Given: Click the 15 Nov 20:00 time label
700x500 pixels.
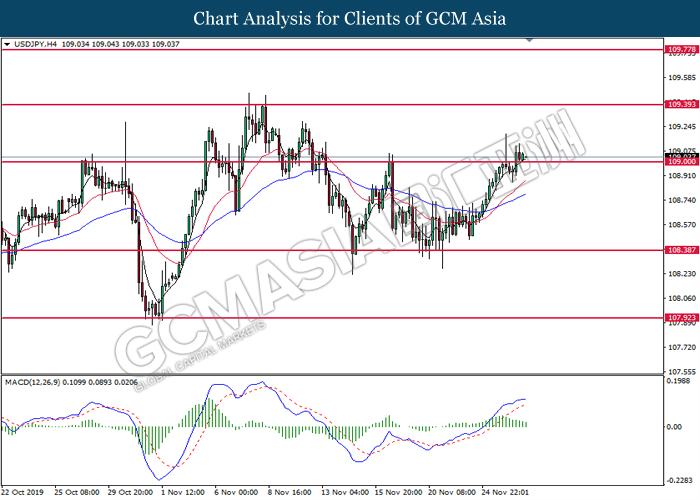Looking at the screenshot, I should (398, 492).
